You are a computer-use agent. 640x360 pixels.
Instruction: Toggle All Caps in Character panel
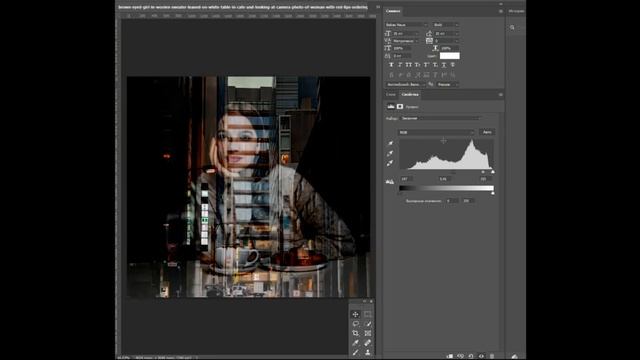click(409, 65)
